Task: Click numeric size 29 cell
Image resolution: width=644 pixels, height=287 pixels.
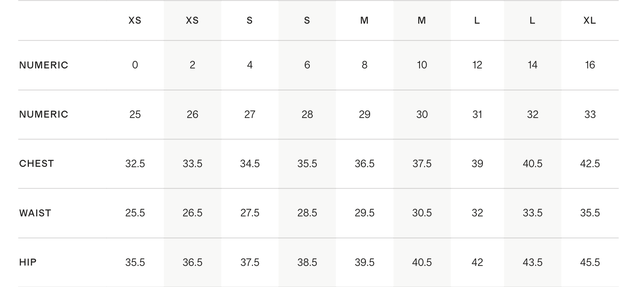Action: click(x=365, y=114)
